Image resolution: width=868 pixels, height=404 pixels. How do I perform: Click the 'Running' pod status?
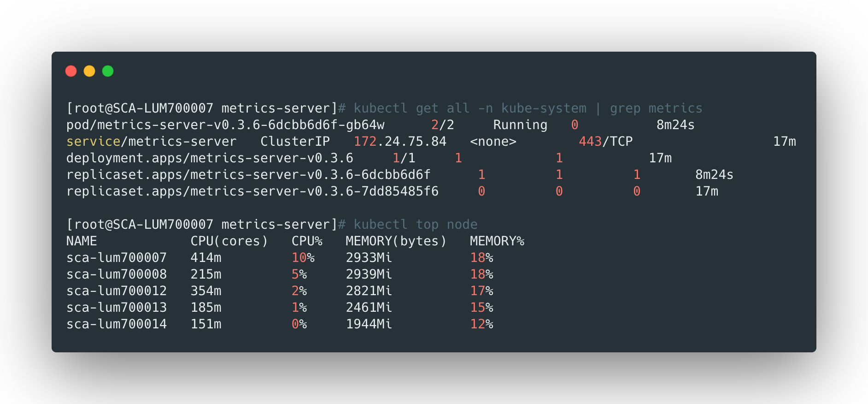coord(520,125)
